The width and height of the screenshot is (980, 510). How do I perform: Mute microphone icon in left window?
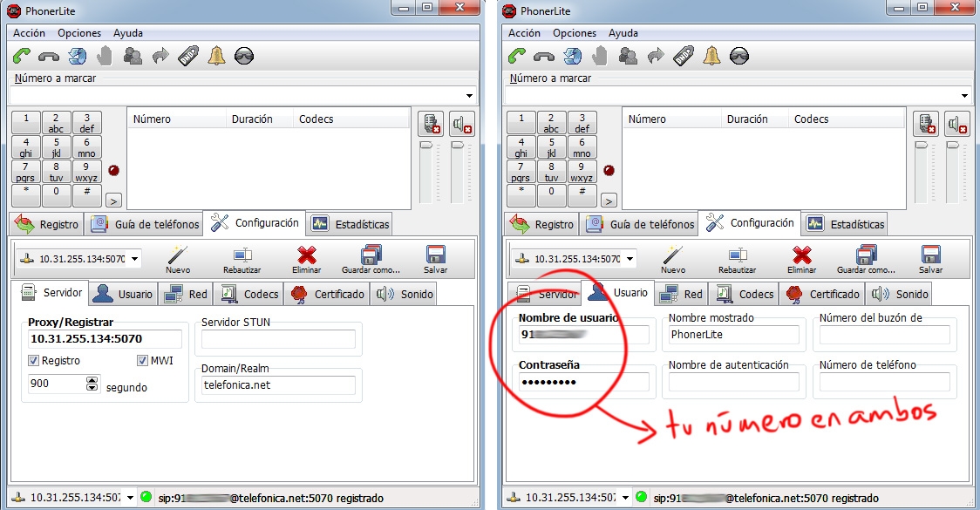[431, 124]
